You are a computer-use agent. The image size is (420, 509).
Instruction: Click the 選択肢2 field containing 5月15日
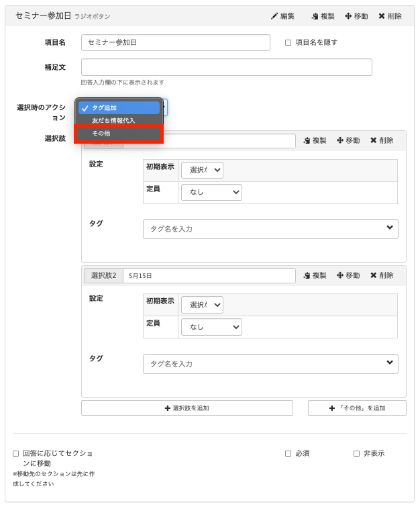coord(209,275)
